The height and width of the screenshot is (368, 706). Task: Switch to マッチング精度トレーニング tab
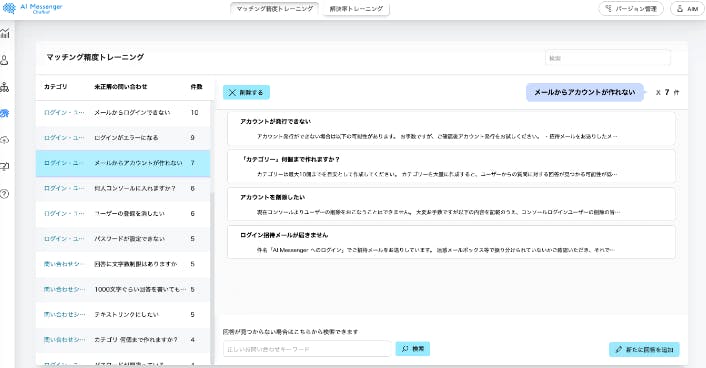(275, 9)
